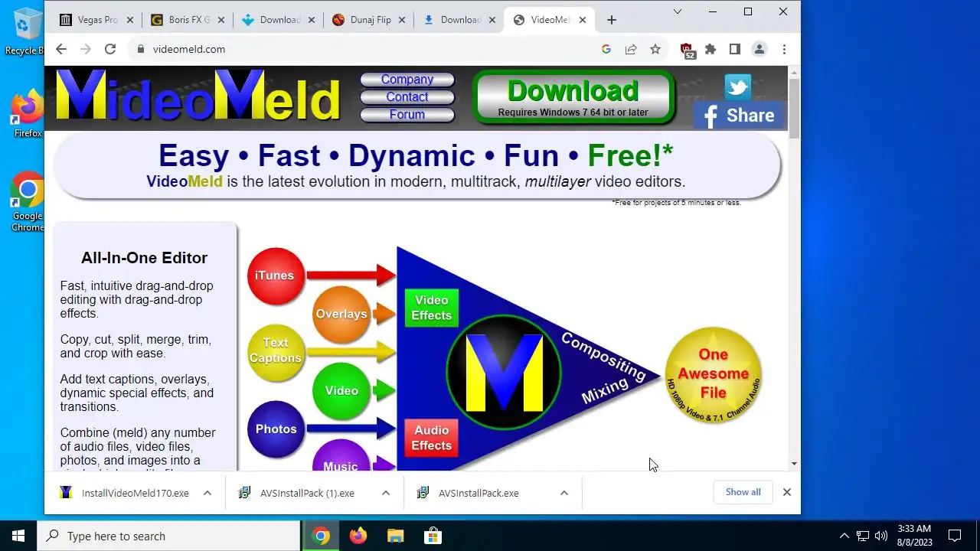The image size is (980, 551).
Task: Show hidden system tray icons
Action: 844,536
